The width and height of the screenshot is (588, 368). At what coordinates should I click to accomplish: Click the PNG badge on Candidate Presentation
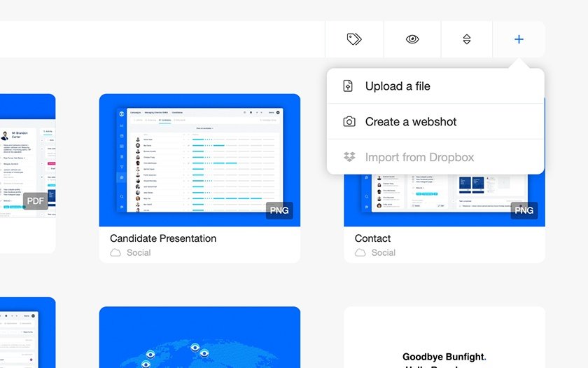pyautogui.click(x=279, y=210)
